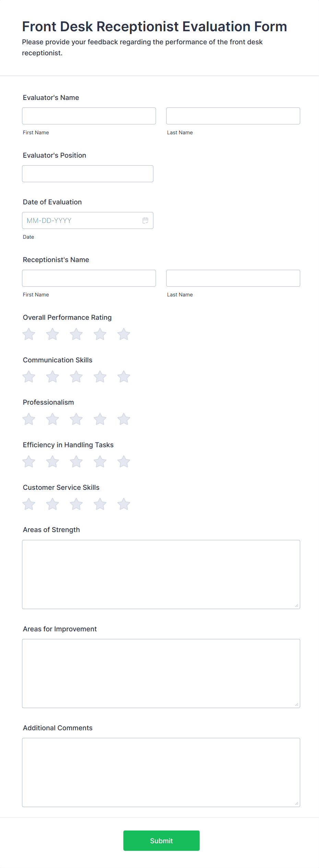319x868 pixels.
Task: Set Communication Skills rating to two stars
Action: (52, 376)
